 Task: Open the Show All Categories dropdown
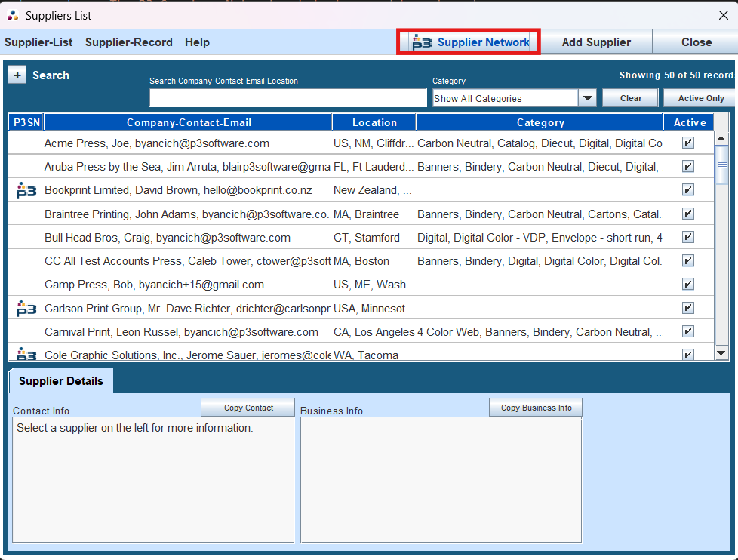[x=587, y=98]
